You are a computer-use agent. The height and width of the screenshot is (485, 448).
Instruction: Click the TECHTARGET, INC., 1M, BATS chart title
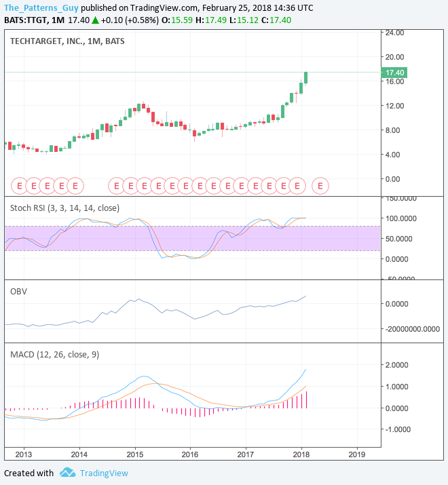click(67, 41)
